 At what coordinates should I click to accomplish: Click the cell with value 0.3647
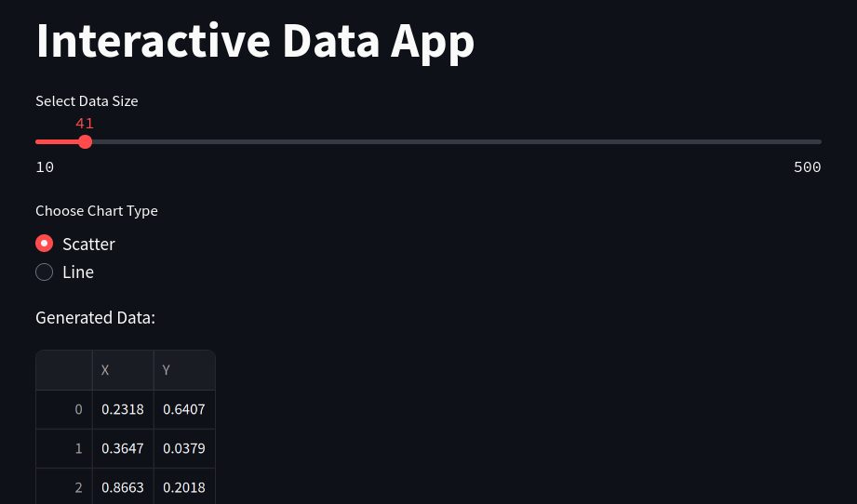point(123,448)
